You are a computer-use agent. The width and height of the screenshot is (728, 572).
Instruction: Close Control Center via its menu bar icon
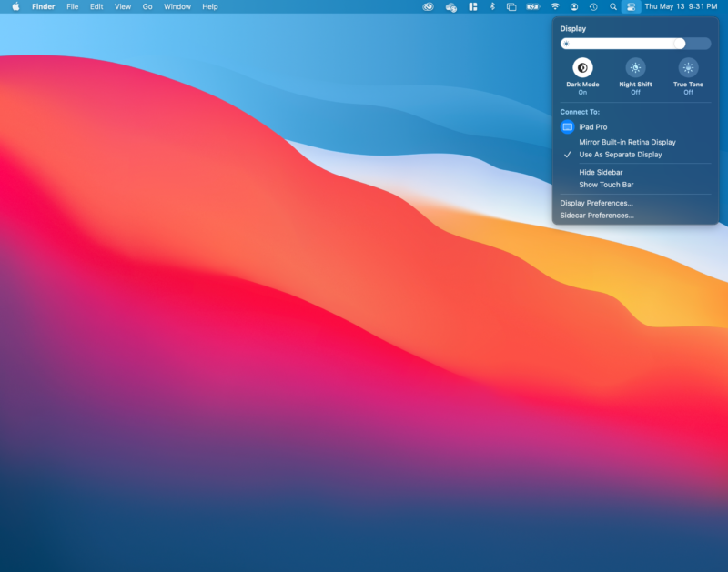tap(631, 6)
